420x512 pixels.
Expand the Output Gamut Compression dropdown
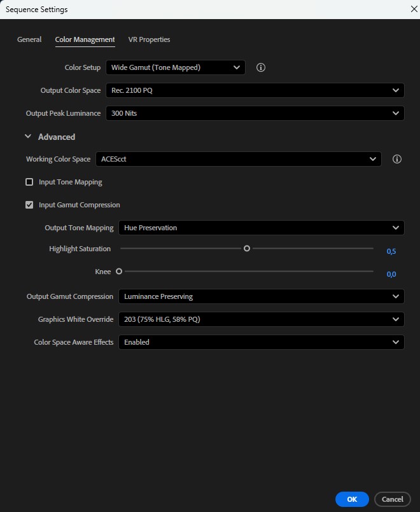tap(261, 296)
